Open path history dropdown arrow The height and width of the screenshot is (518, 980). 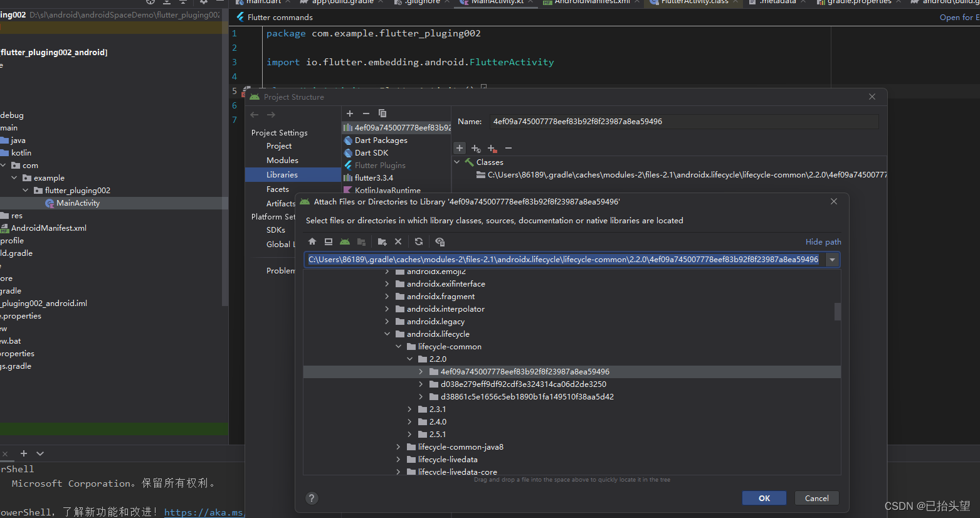pos(833,260)
